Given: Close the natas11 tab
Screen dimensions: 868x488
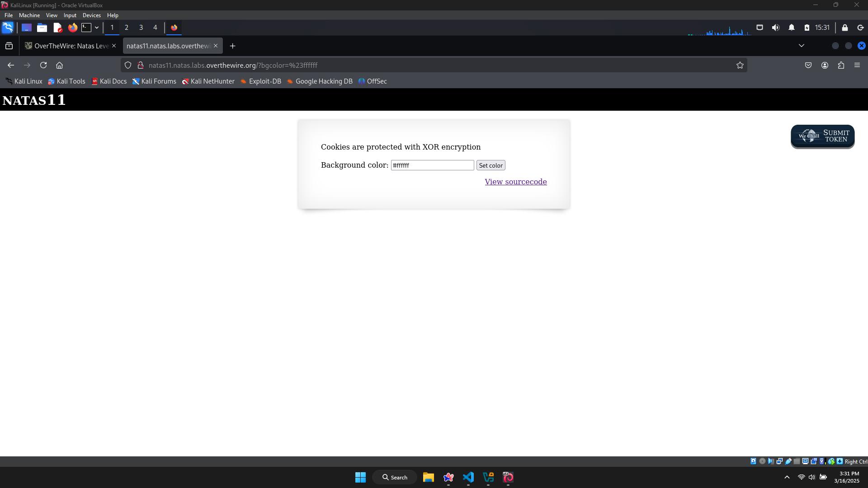Looking at the screenshot, I should pyautogui.click(x=216, y=46).
